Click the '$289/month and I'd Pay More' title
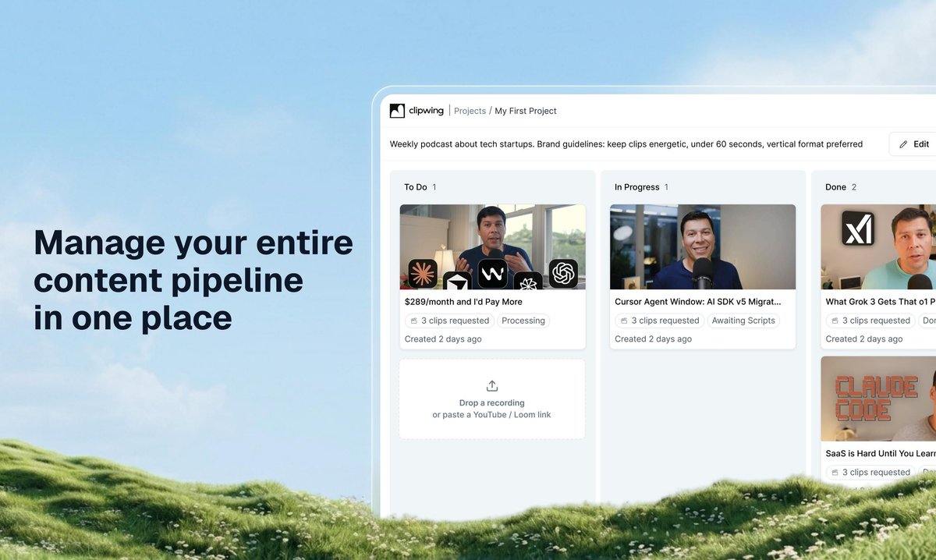This screenshot has height=560, width=936. click(463, 302)
